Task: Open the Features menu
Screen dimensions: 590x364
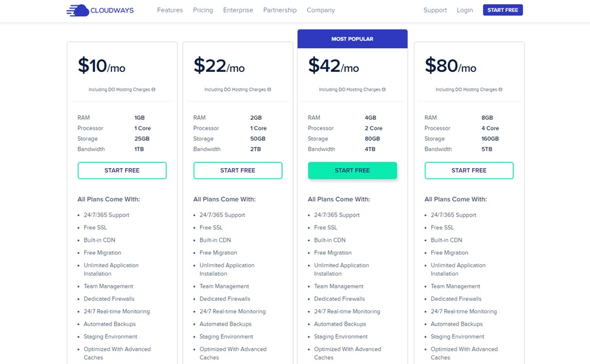Action: [170, 10]
